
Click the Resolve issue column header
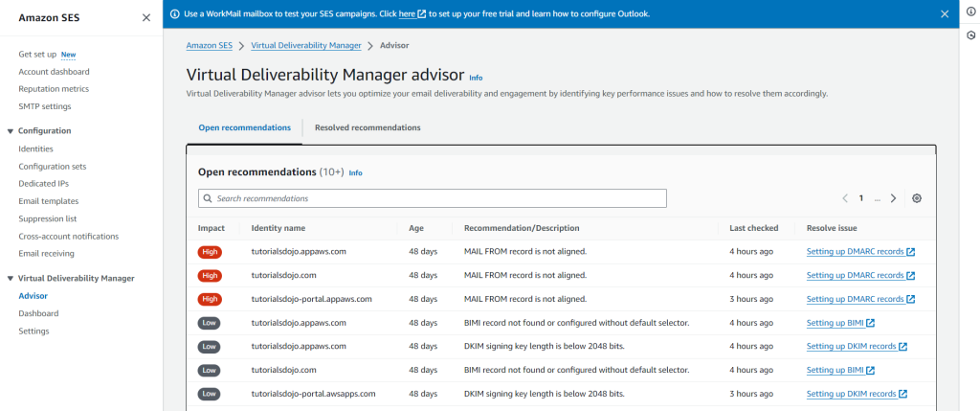832,228
